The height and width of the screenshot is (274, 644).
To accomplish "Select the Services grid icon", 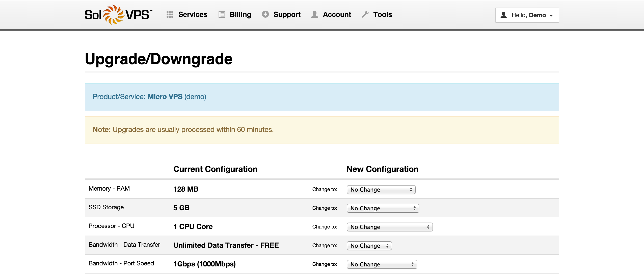I will tap(170, 14).
